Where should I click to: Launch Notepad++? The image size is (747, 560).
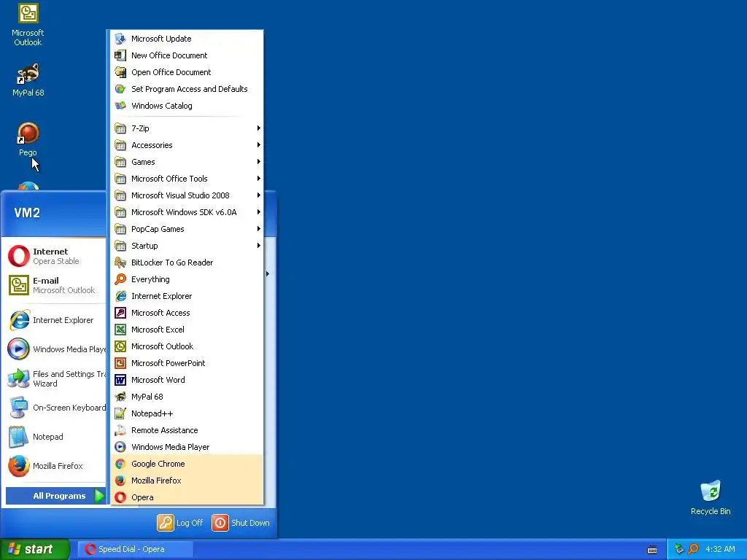tap(187, 413)
